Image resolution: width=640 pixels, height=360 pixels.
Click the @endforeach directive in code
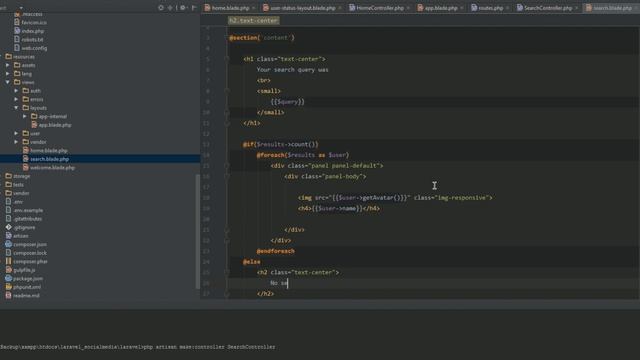tap(276, 251)
